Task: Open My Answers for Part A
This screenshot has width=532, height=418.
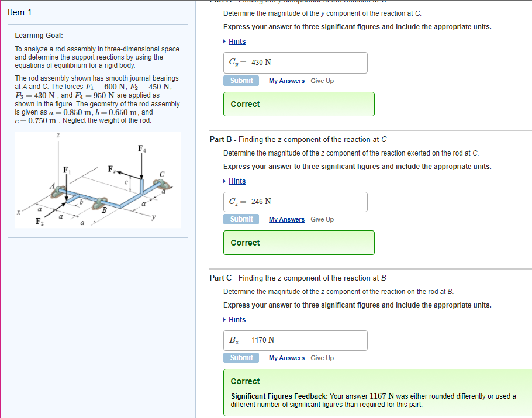Action: tap(286, 80)
